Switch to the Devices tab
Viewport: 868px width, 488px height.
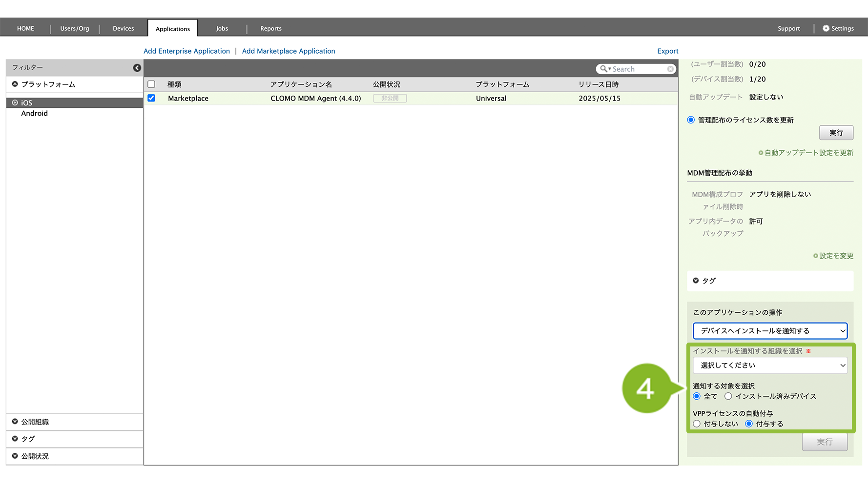point(123,28)
